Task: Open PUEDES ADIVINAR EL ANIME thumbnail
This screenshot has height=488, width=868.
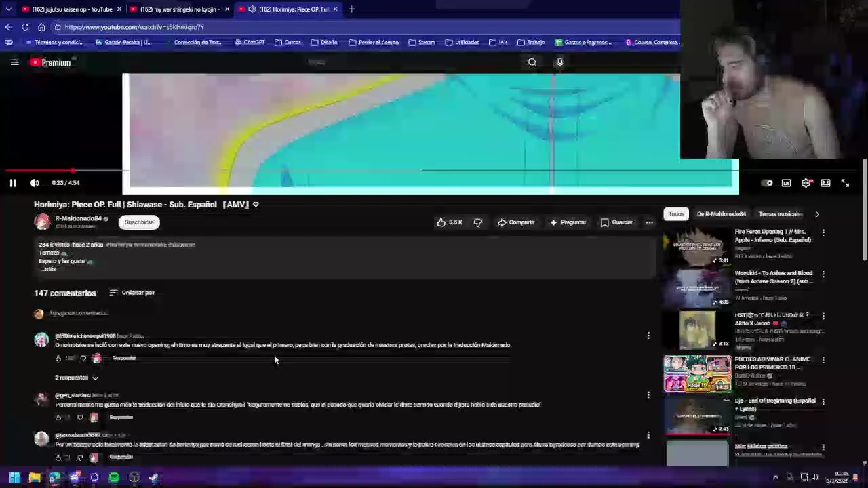Action: pyautogui.click(x=697, y=373)
